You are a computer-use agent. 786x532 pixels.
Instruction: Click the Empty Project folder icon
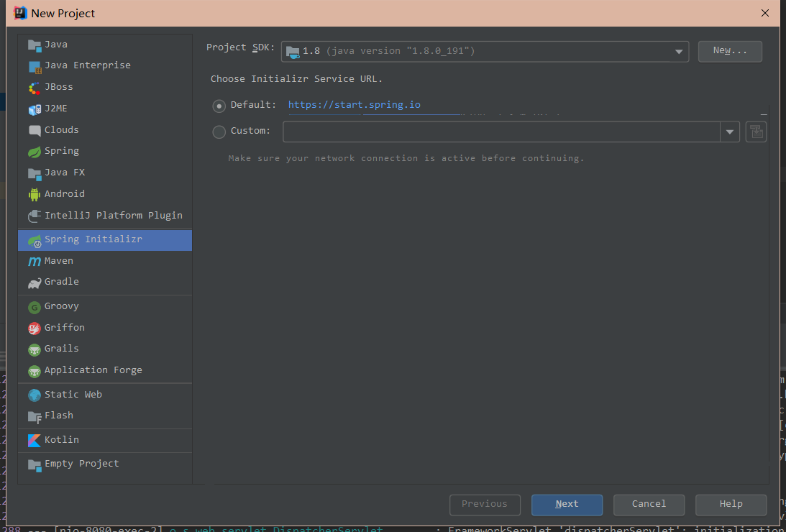click(35, 465)
